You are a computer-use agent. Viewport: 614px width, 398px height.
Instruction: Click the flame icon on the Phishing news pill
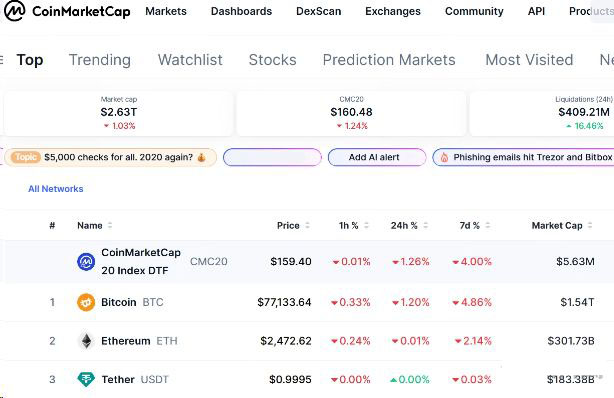[x=444, y=157]
